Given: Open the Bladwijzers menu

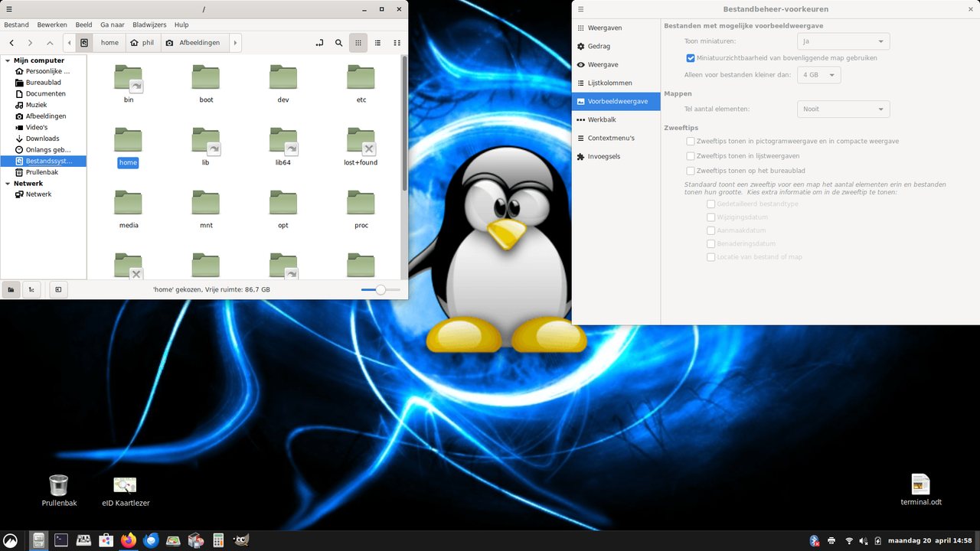Looking at the screenshot, I should tap(149, 25).
